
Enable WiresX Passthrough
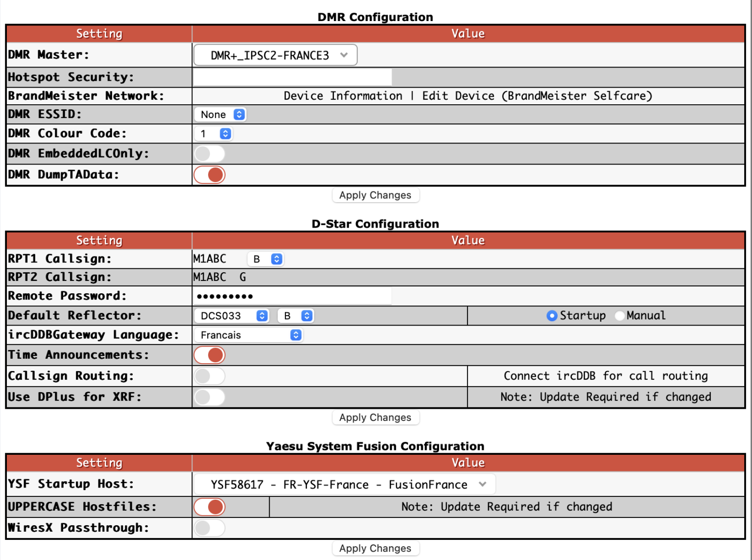pos(210,528)
